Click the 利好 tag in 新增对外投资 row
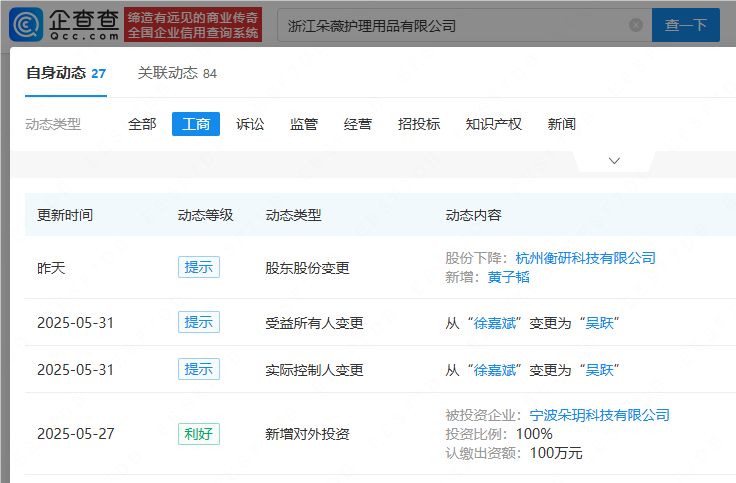The width and height of the screenshot is (736, 483). [x=199, y=434]
